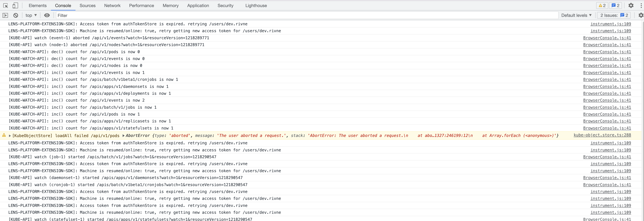
Task: Click the eye live expression icon
Action: pos(47,15)
